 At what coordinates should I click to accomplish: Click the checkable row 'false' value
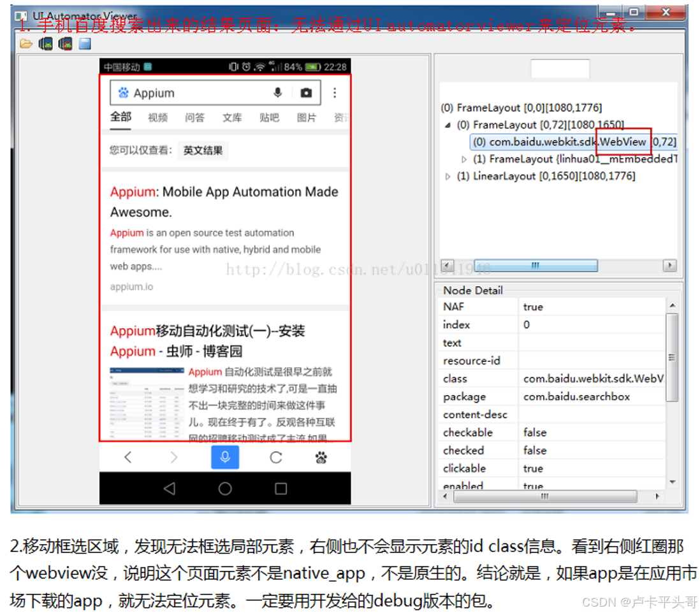tap(592, 432)
